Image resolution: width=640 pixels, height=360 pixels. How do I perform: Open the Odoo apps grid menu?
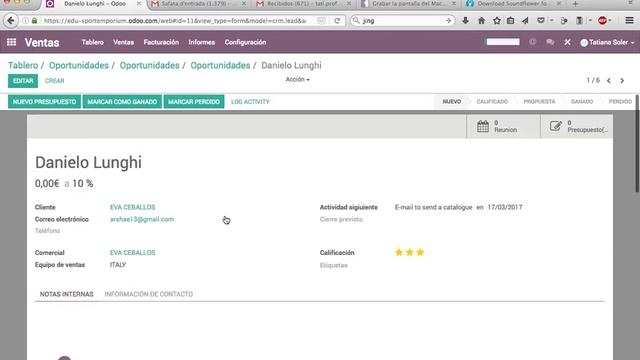point(11,42)
